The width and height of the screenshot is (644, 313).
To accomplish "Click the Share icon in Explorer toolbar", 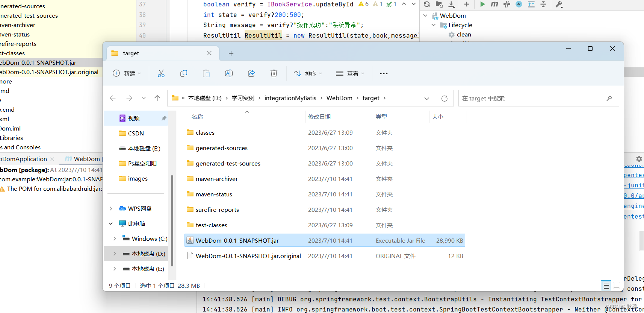I will [251, 73].
